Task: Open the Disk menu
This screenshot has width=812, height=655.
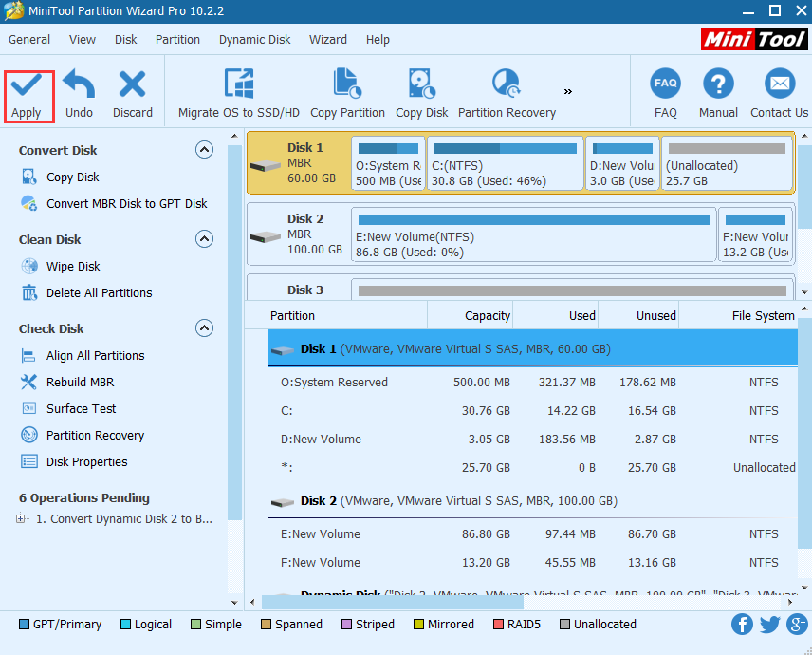Action: coord(126,39)
